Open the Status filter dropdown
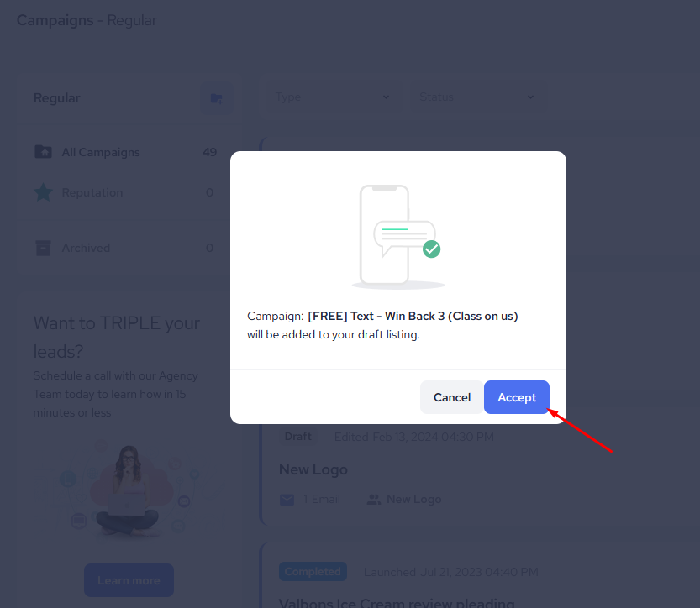Viewport: 700px width, 608px height. point(477,97)
